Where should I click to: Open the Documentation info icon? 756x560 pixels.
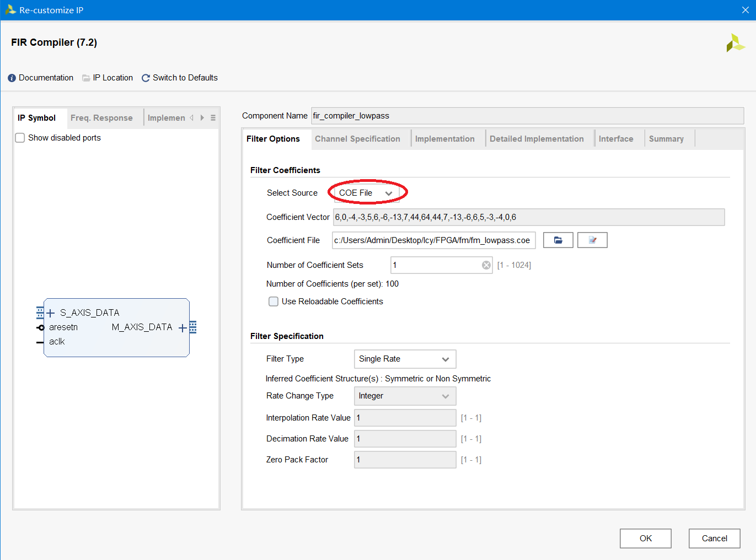coord(12,78)
